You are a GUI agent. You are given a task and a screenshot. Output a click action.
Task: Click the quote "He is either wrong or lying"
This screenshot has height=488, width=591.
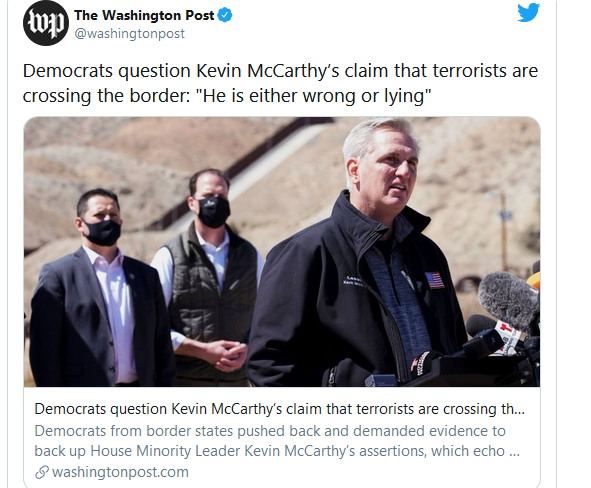[314, 96]
